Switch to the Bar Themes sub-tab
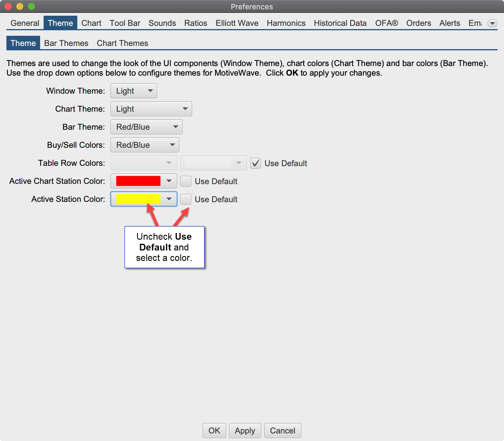Viewport: 504px width, 441px height. 66,43
